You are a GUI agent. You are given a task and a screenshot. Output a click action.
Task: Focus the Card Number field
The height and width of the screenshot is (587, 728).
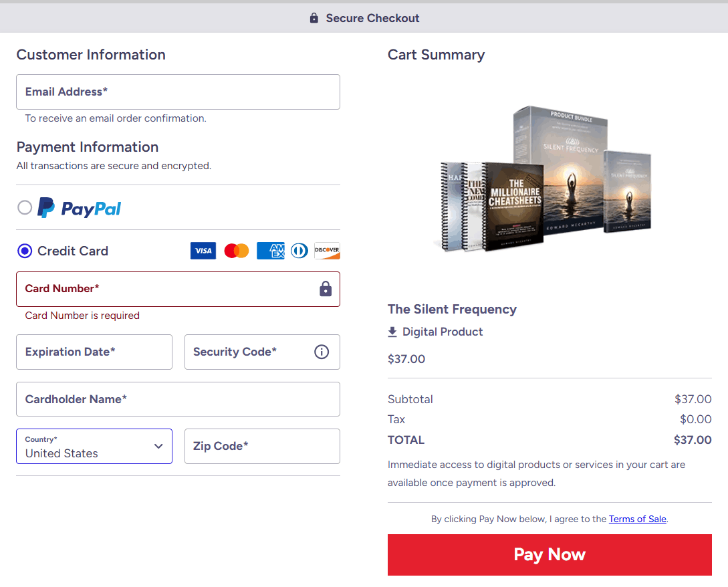178,289
